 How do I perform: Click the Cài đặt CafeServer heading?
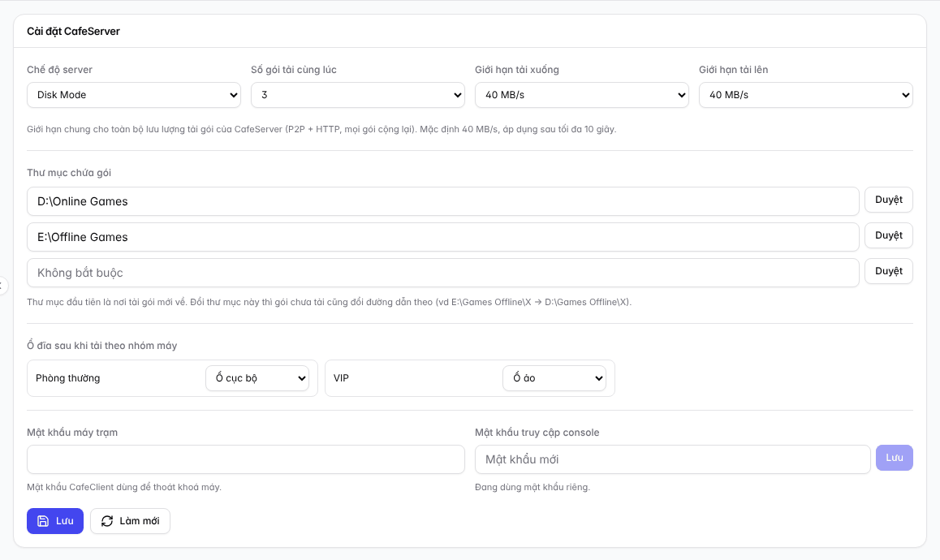pos(73,31)
